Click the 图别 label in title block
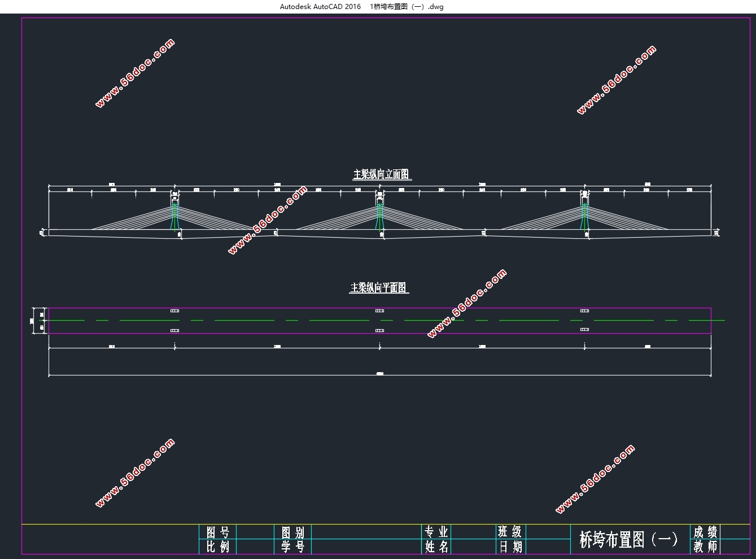Image resolution: width=756 pixels, height=559 pixels. point(293,532)
